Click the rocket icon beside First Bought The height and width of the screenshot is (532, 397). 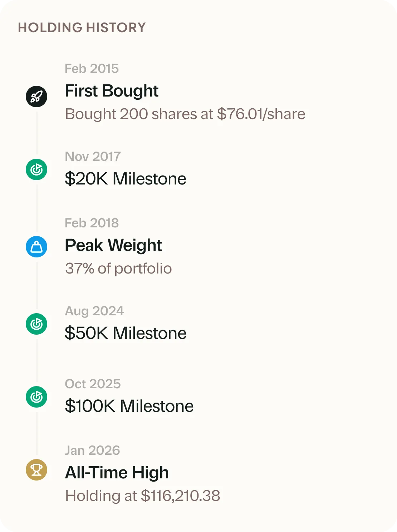(x=36, y=97)
